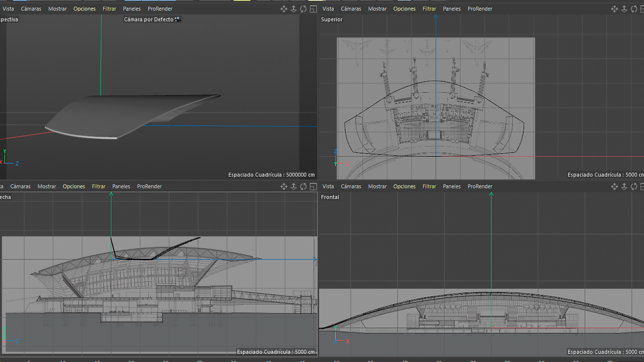Screen dimensions: 644x362
Task: Click the airport plan reference image in Superior viewport
Action: click(436, 108)
